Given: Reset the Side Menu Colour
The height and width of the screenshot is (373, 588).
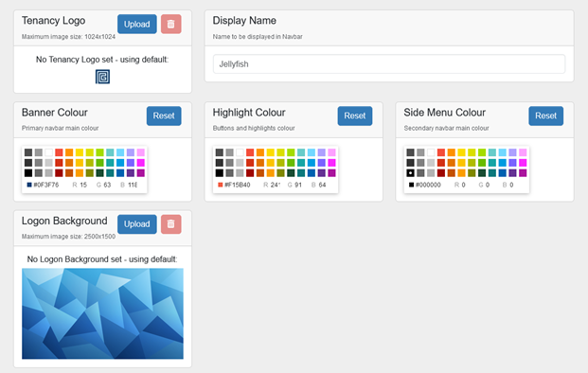Looking at the screenshot, I should tap(545, 115).
